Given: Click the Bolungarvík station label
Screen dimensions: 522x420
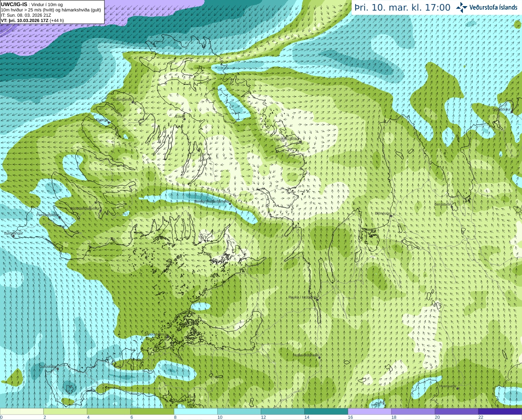Looking at the screenshot, I should [122, 99].
